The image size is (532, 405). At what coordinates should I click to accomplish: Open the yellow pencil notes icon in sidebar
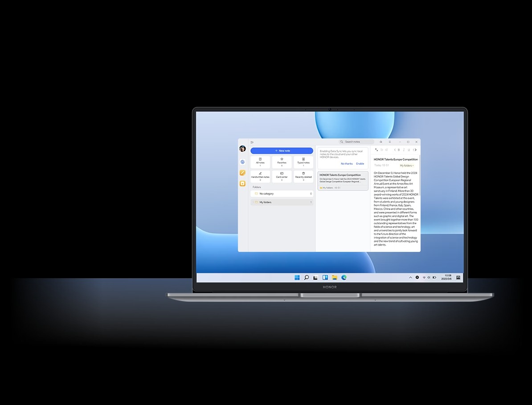click(242, 173)
